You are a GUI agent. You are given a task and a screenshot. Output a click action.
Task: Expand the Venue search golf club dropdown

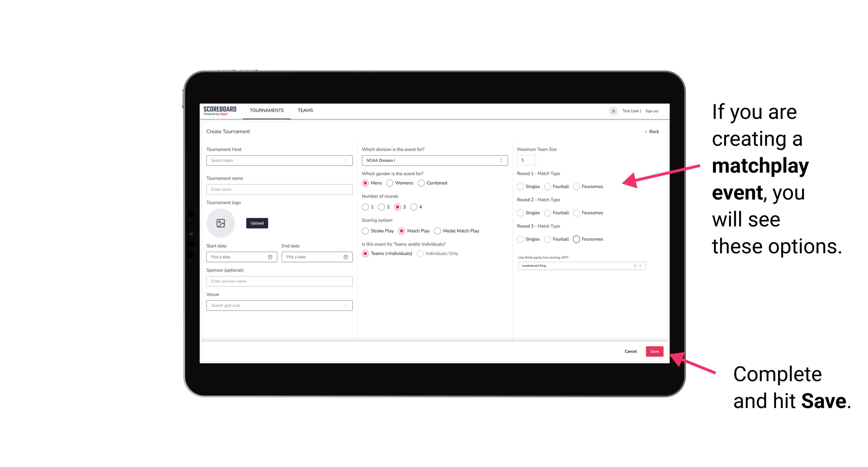[344, 305]
